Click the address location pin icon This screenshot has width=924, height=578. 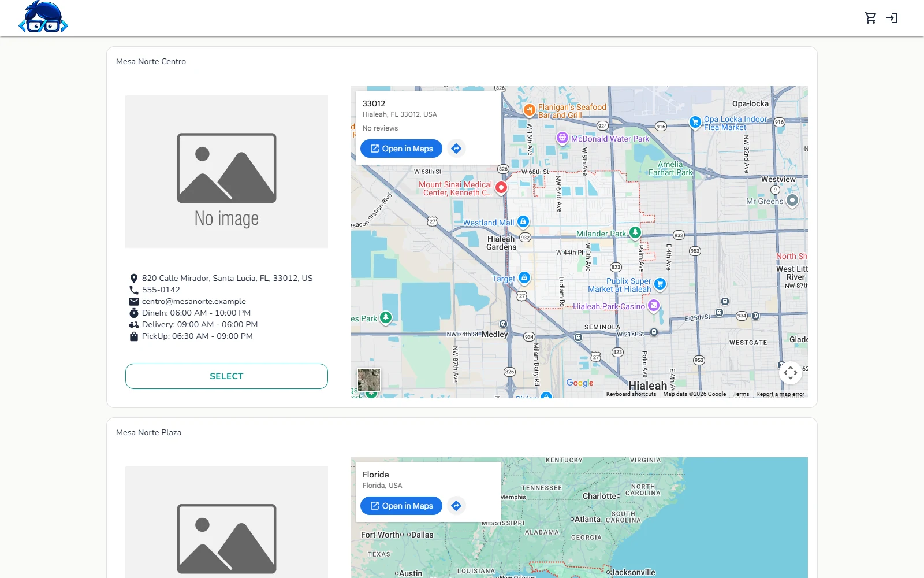[134, 279]
